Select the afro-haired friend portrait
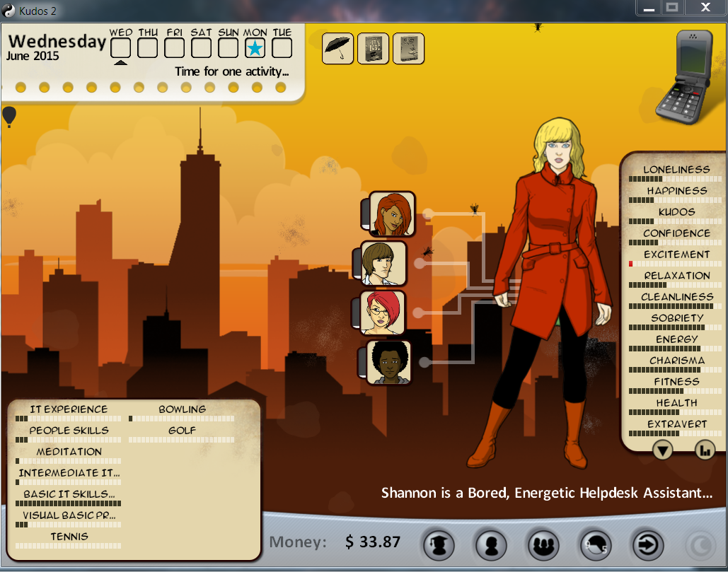The image size is (728, 572). point(388,362)
